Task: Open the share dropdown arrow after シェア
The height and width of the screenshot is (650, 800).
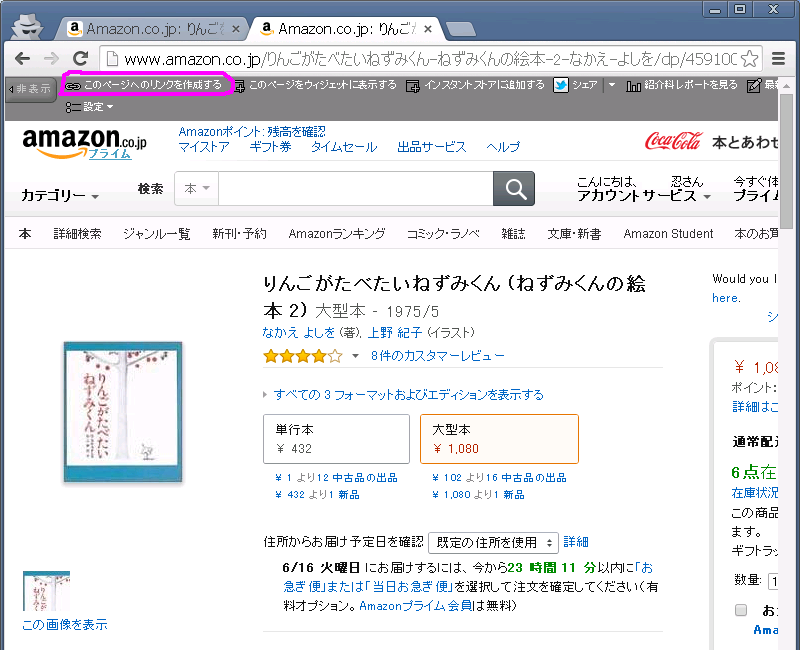Action: (612, 85)
